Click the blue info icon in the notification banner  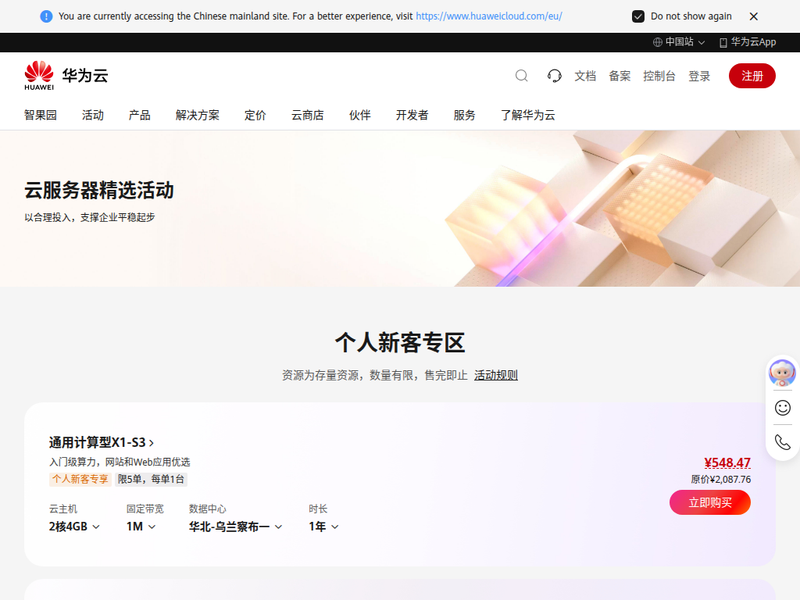(x=46, y=16)
